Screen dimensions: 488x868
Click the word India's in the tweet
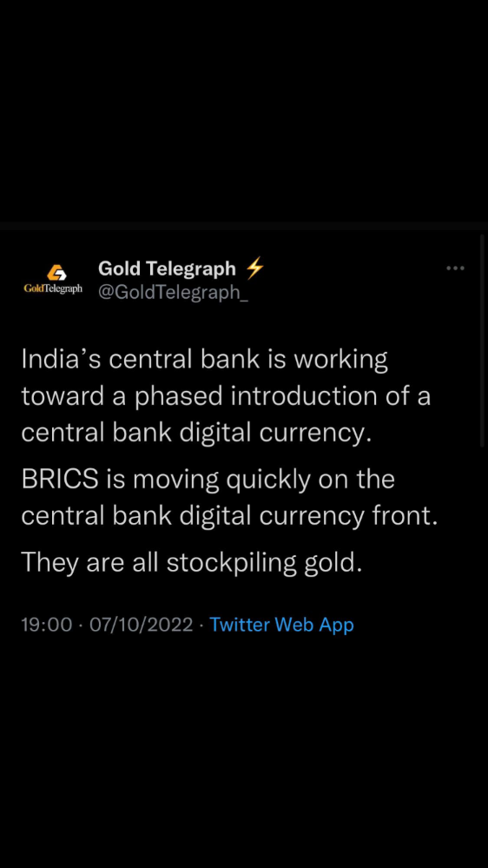(62, 360)
